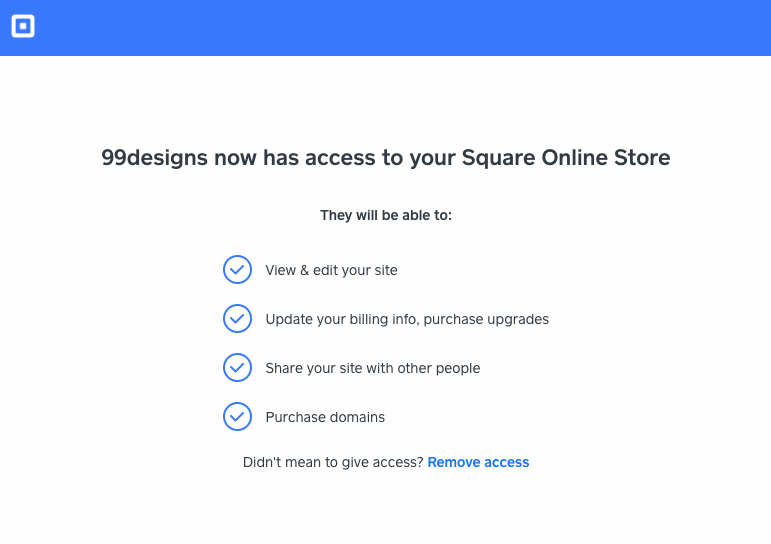Click the "Didn't mean to give access?" text
Screen dimensions: 771x544
pos(333,462)
